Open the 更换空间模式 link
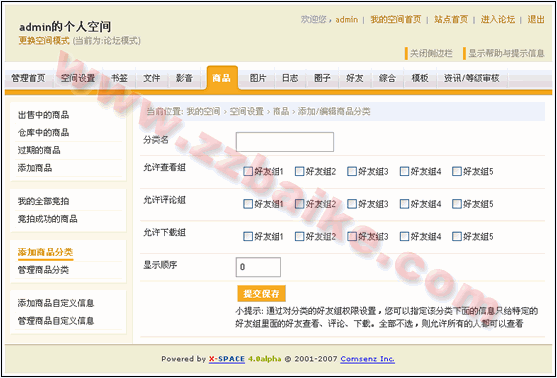The image size is (557, 378). (44, 41)
